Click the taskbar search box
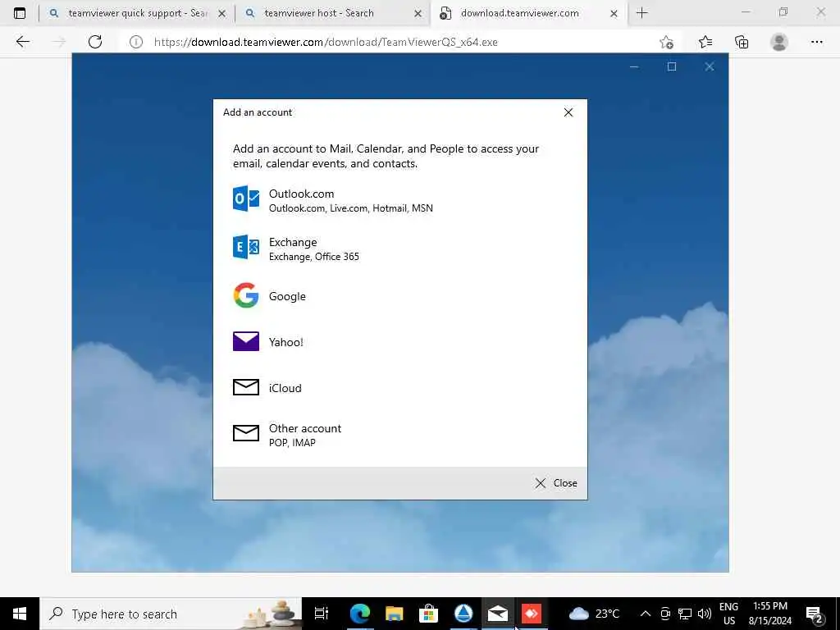 (x=171, y=614)
